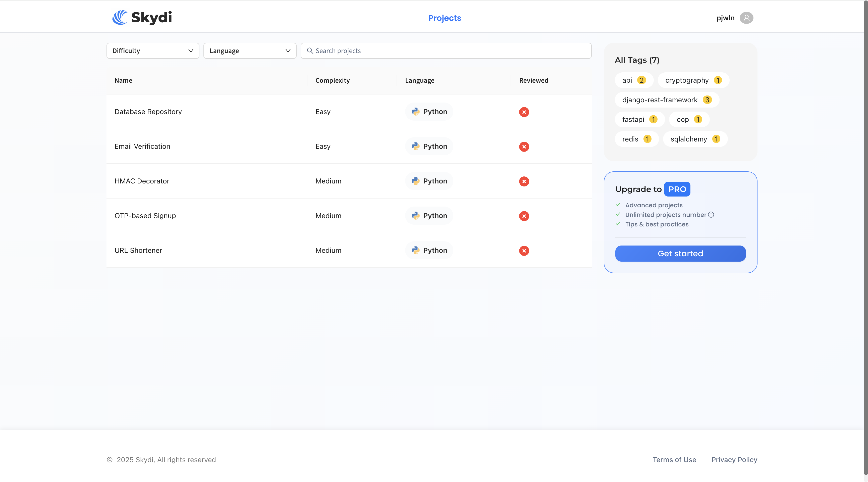Click the PRO badge

pyautogui.click(x=677, y=189)
